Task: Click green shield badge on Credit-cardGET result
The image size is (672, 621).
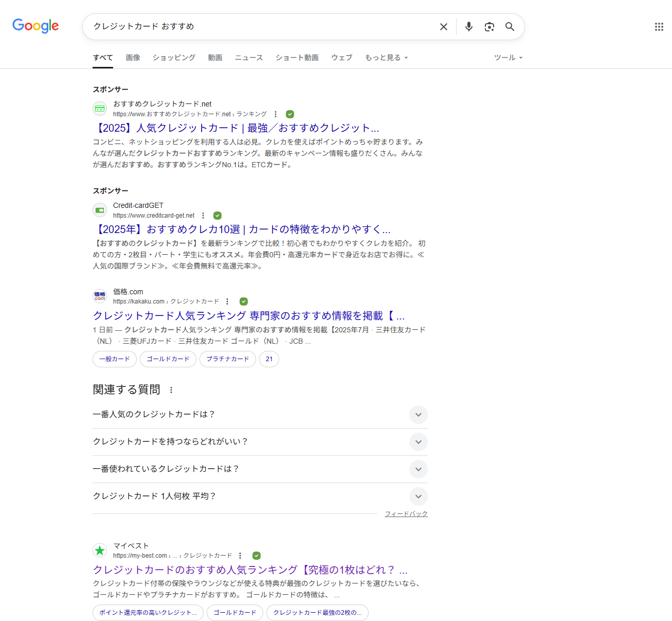Action: [217, 216]
